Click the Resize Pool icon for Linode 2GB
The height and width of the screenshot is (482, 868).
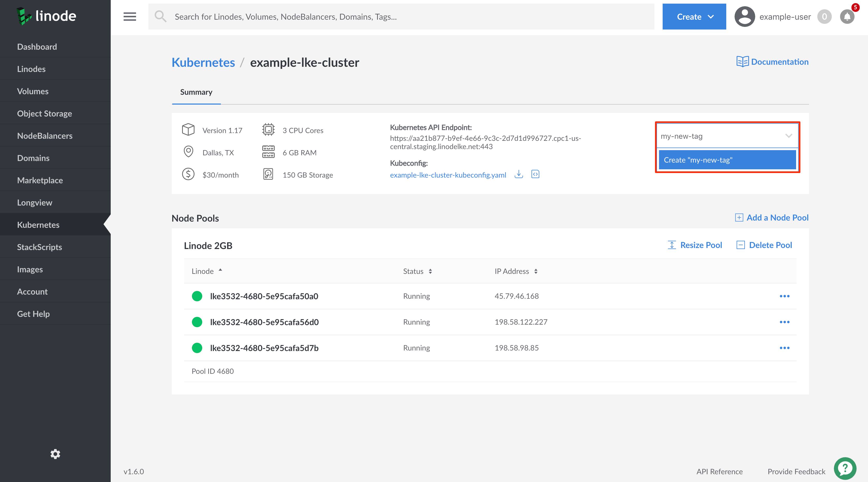672,245
